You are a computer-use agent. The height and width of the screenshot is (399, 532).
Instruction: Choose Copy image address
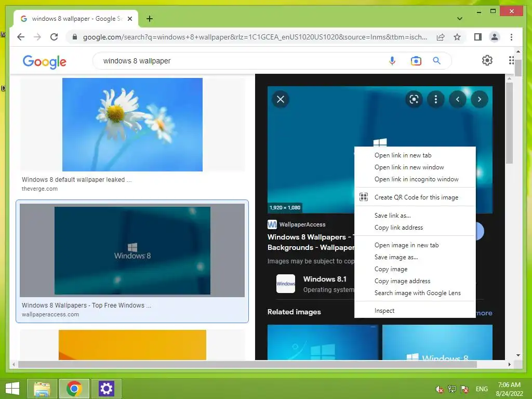pyautogui.click(x=415, y=281)
